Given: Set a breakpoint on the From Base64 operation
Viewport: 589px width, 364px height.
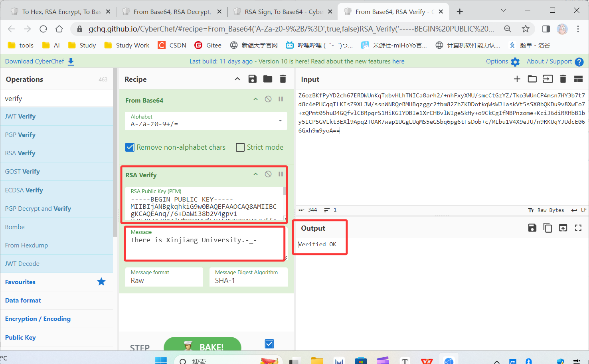Looking at the screenshot, I should tap(281, 99).
